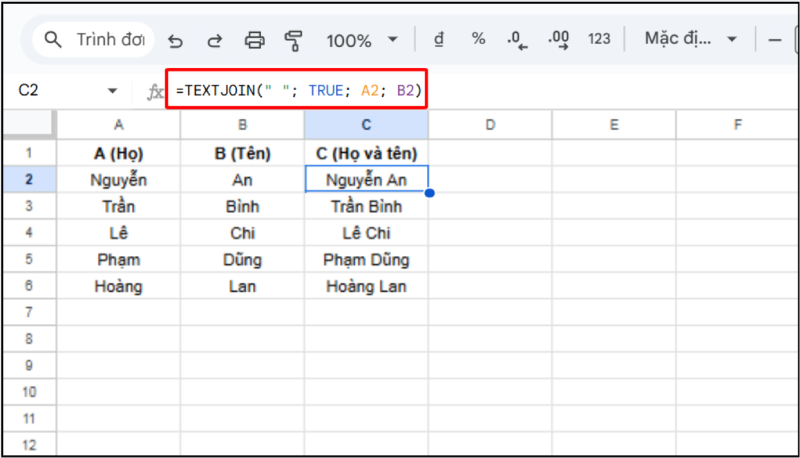Click cell 'Nguyễn' in column A
This screenshot has height=458, width=800.
[x=118, y=180]
